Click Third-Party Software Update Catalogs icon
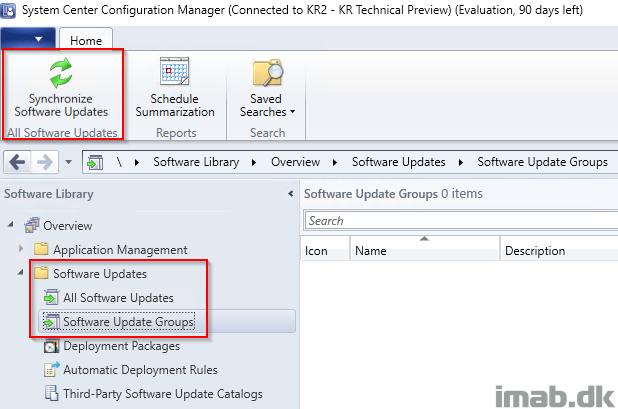The height and width of the screenshot is (409, 618). 51,393
